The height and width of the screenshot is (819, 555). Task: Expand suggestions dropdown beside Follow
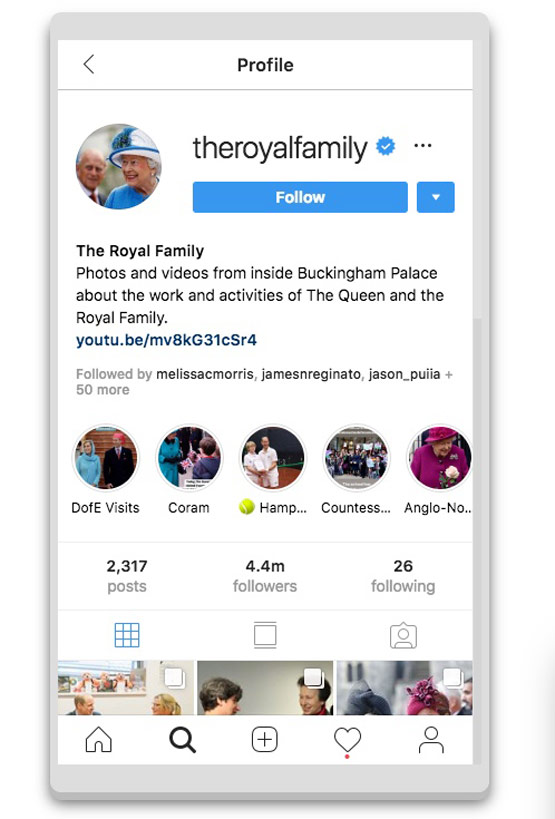[435, 197]
